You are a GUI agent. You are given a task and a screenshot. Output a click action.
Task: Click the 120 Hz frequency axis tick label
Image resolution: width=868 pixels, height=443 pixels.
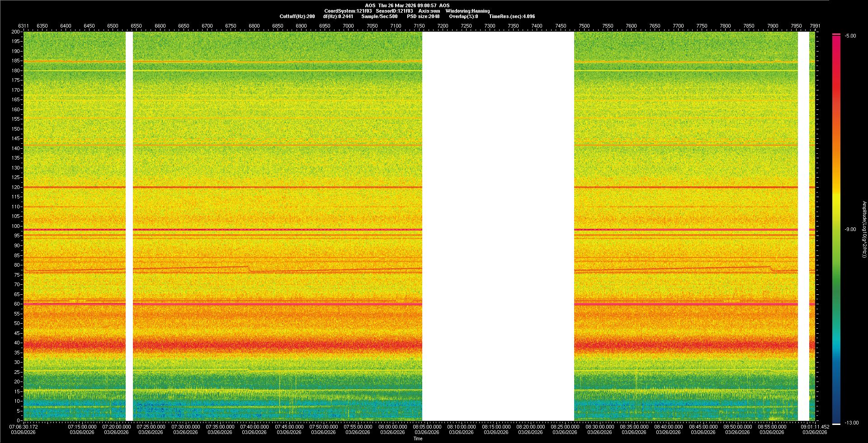[16, 187]
